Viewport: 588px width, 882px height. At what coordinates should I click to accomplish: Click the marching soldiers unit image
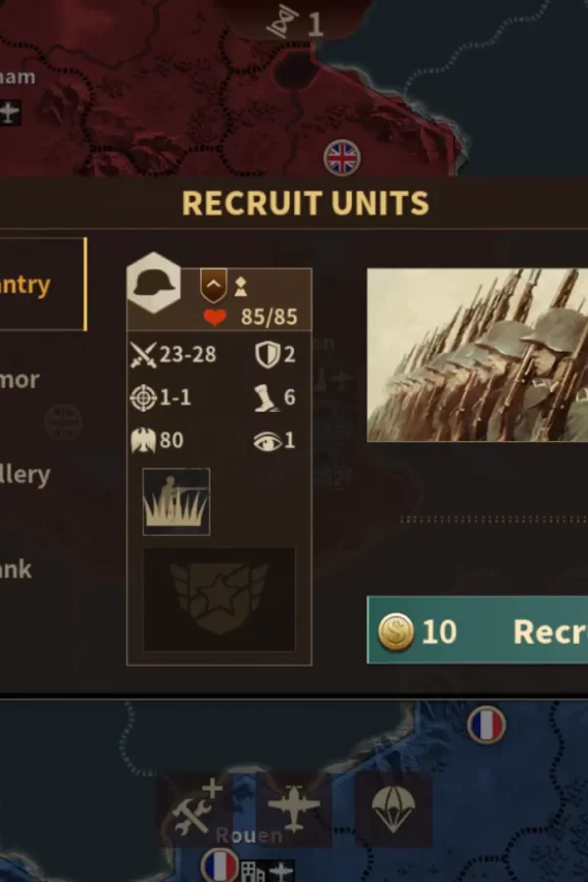[x=477, y=355]
